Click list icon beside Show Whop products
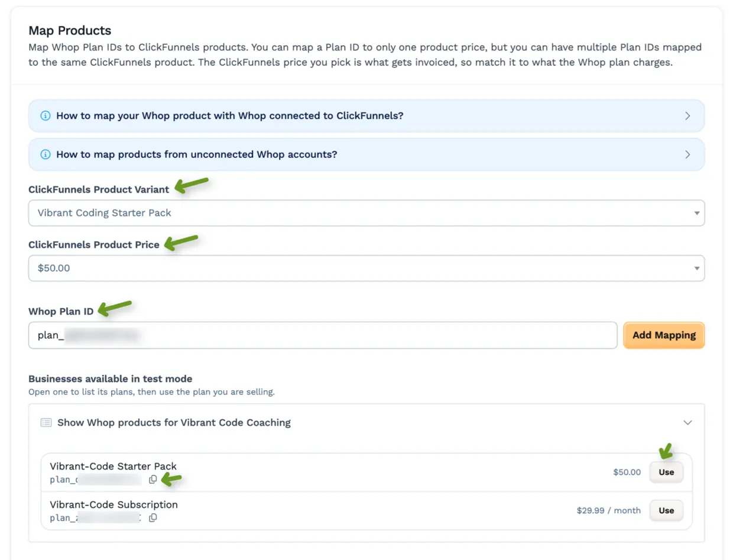This screenshot has height=560, width=733. click(46, 423)
